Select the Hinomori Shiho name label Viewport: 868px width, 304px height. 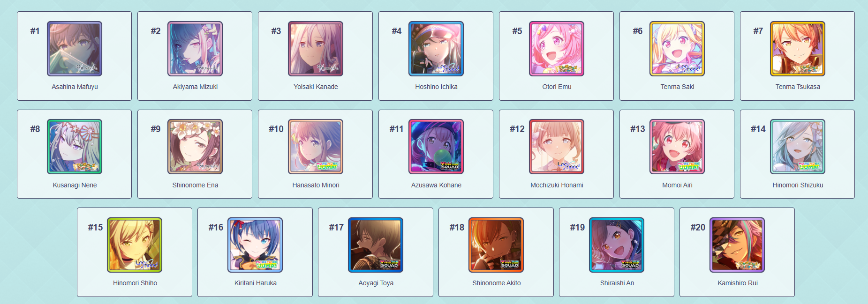point(135,283)
